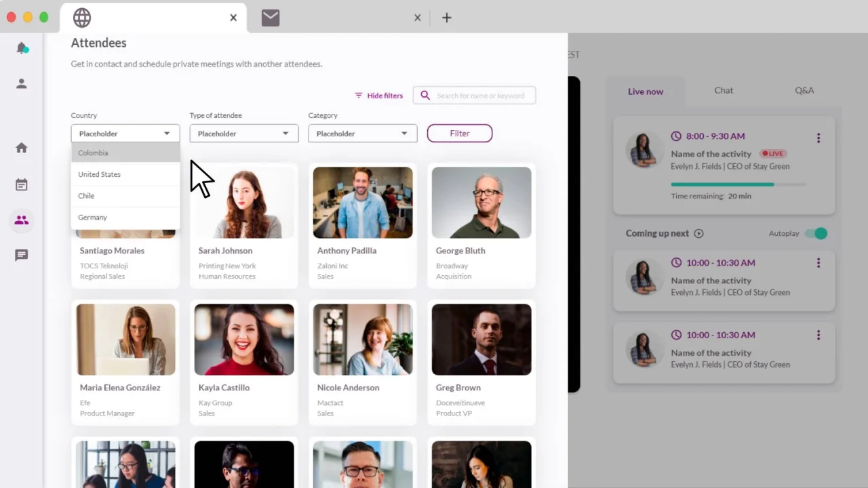This screenshot has width=868, height=488.
Task: Click Zaloni Inc under Anthony Padilla
Action: pyautogui.click(x=332, y=266)
